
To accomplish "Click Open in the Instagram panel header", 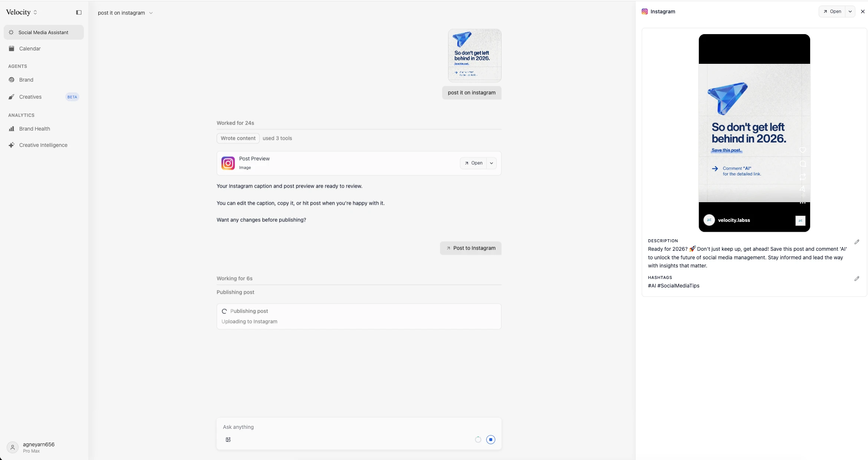I will (x=832, y=11).
